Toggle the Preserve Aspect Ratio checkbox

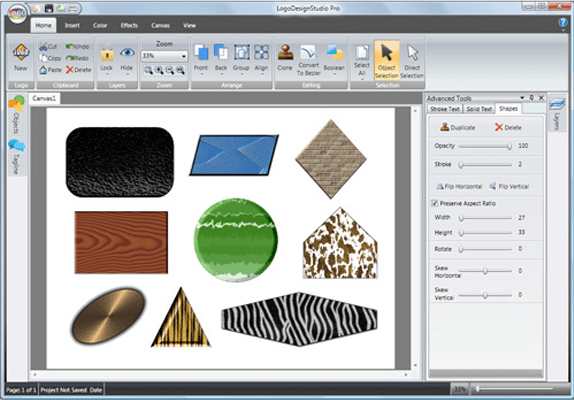click(435, 203)
